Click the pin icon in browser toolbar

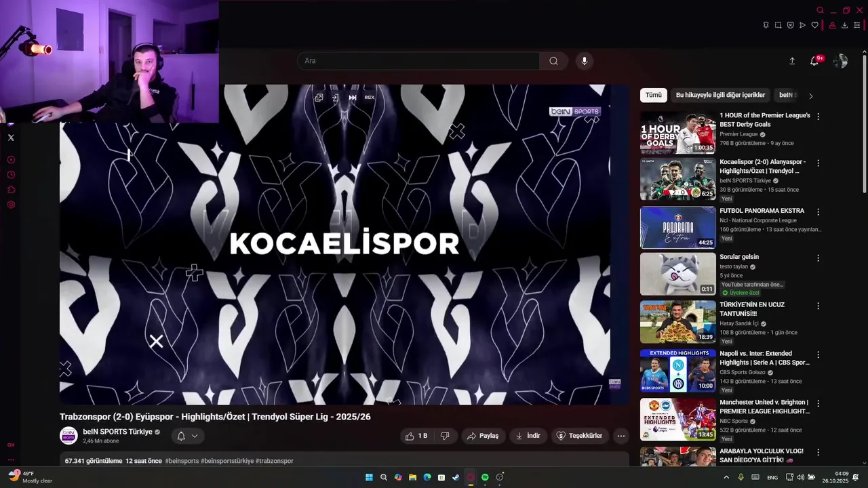pos(766,25)
